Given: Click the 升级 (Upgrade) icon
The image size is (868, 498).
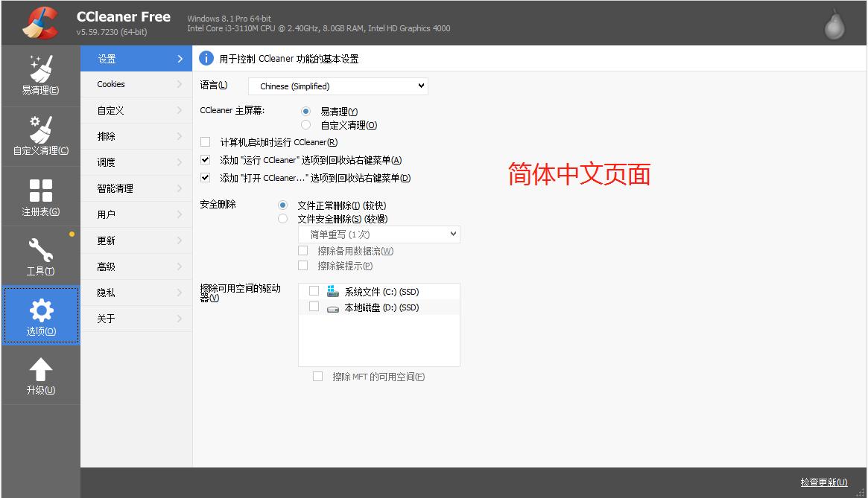Looking at the screenshot, I should point(41,374).
